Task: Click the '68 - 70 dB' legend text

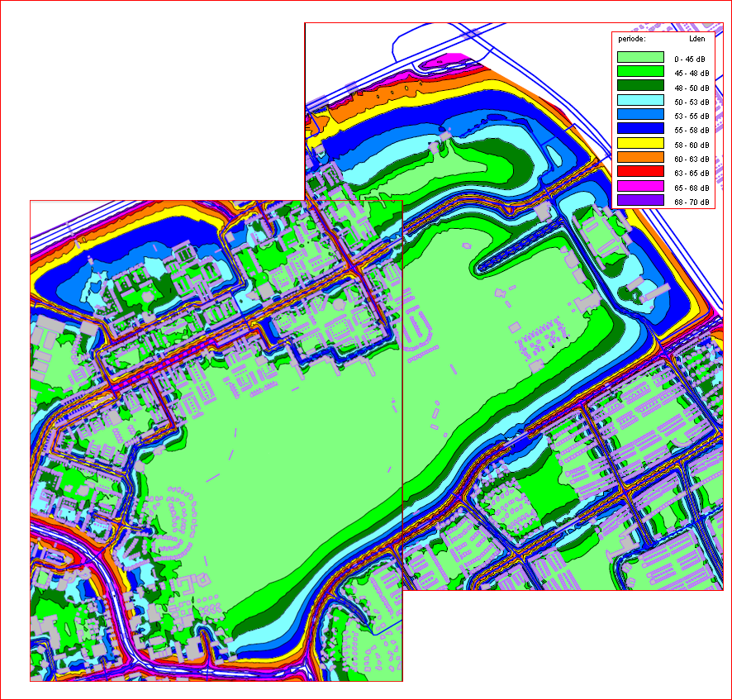Action: pos(692,202)
